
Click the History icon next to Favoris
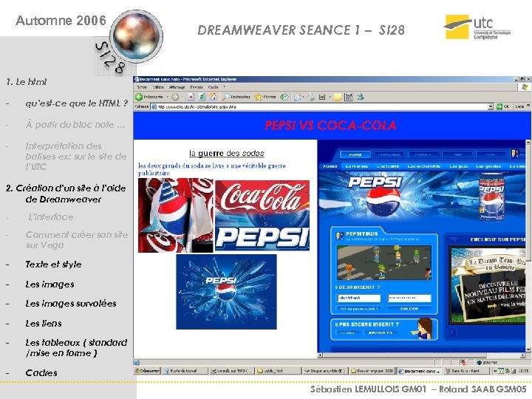click(x=284, y=97)
